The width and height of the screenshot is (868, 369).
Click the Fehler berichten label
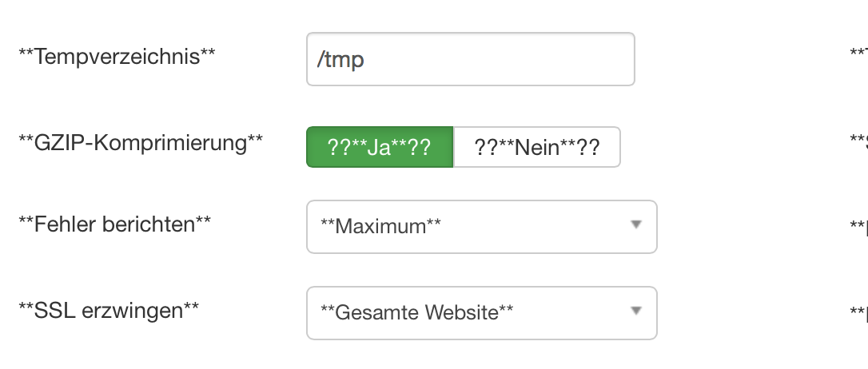click(114, 224)
